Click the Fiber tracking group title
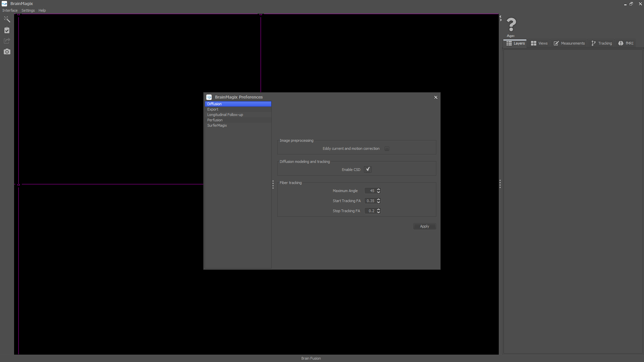 tap(290, 183)
